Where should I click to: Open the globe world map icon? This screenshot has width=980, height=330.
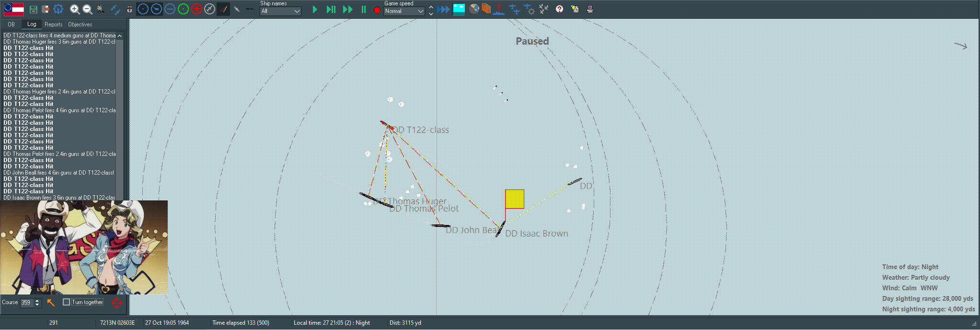tap(474, 9)
